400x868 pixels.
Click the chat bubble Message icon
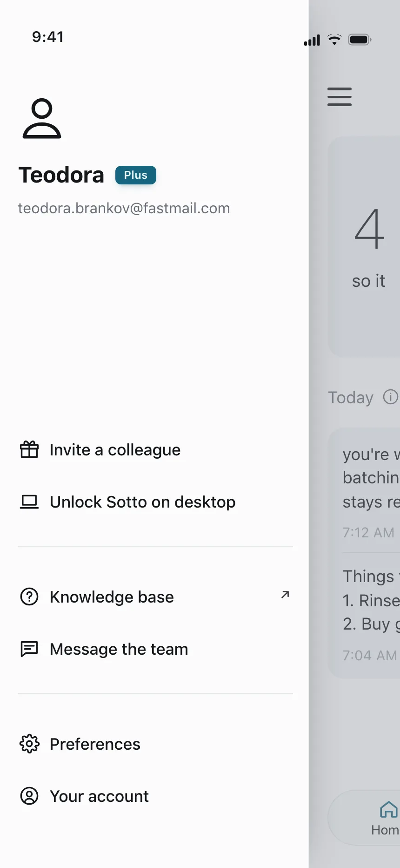pos(29,649)
